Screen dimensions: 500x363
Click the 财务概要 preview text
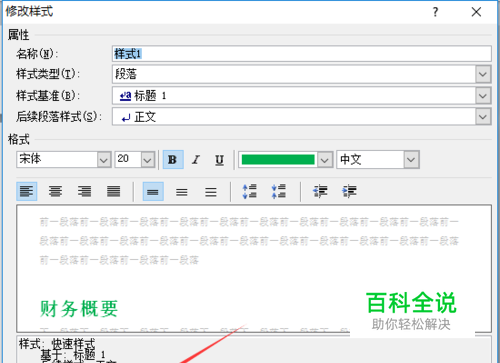click(x=79, y=309)
